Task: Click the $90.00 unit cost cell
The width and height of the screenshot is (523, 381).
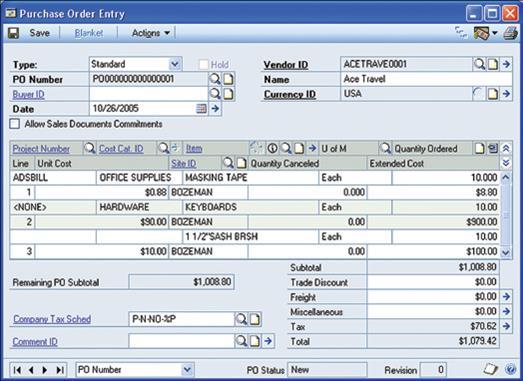Action: (x=101, y=222)
